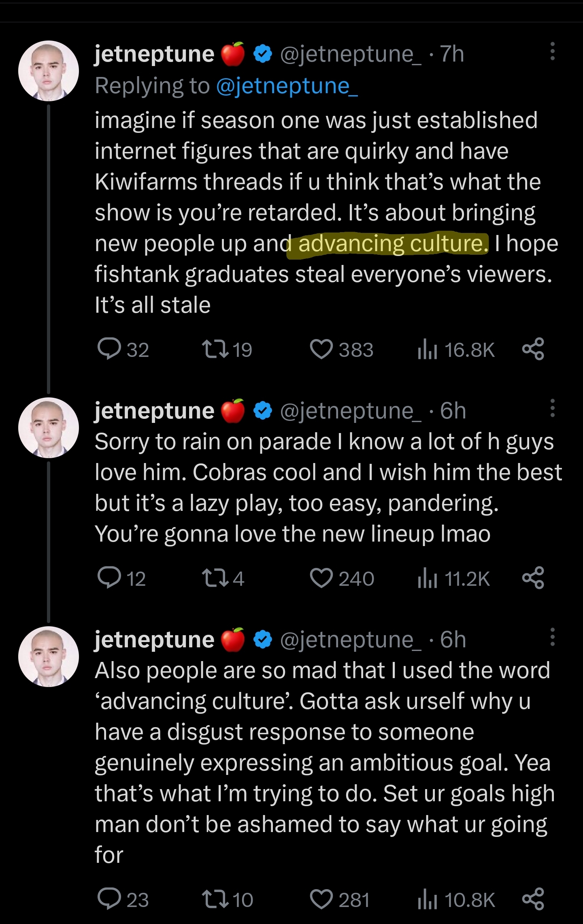Open the @jetneptune_ mention link after 'Replying to'
This screenshot has height=924, width=583.
coord(287,86)
